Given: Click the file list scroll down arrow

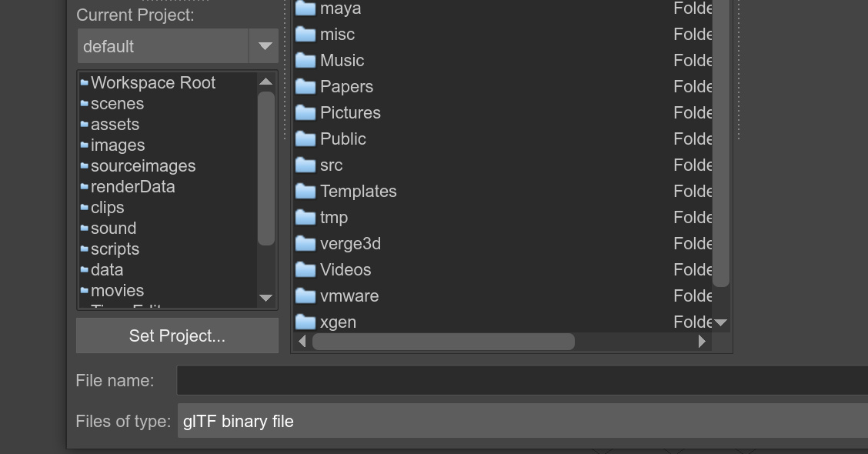Looking at the screenshot, I should [x=721, y=322].
